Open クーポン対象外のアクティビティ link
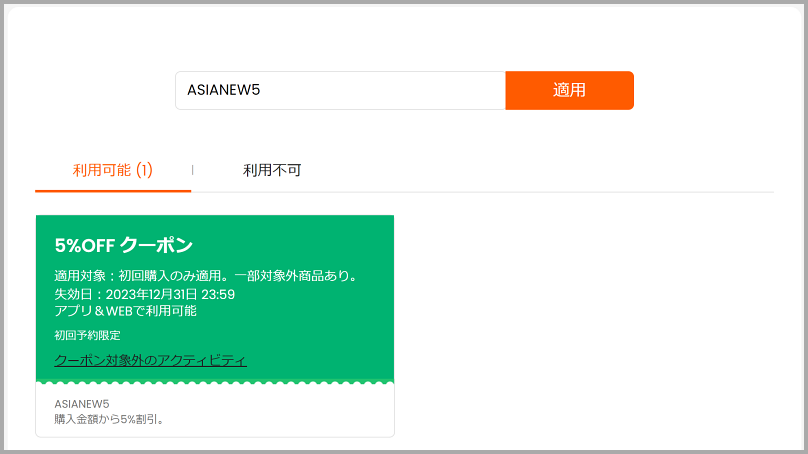This screenshot has height=454, width=808. [x=150, y=360]
